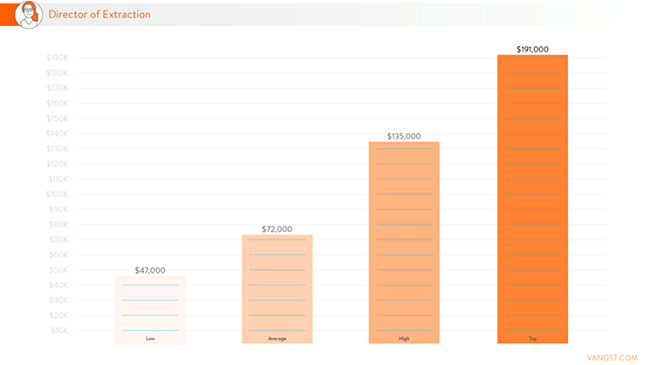Click the $135,000 value label
This screenshot has width=650, height=365.
tap(404, 136)
